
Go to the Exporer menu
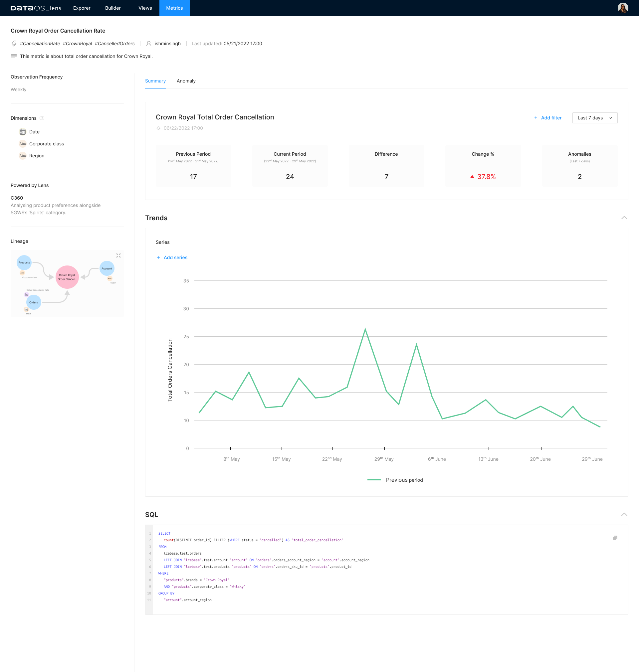tap(82, 8)
